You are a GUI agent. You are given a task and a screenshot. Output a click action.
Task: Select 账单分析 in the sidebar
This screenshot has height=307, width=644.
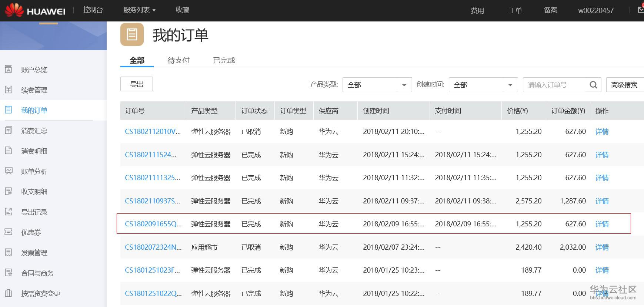[34, 171]
